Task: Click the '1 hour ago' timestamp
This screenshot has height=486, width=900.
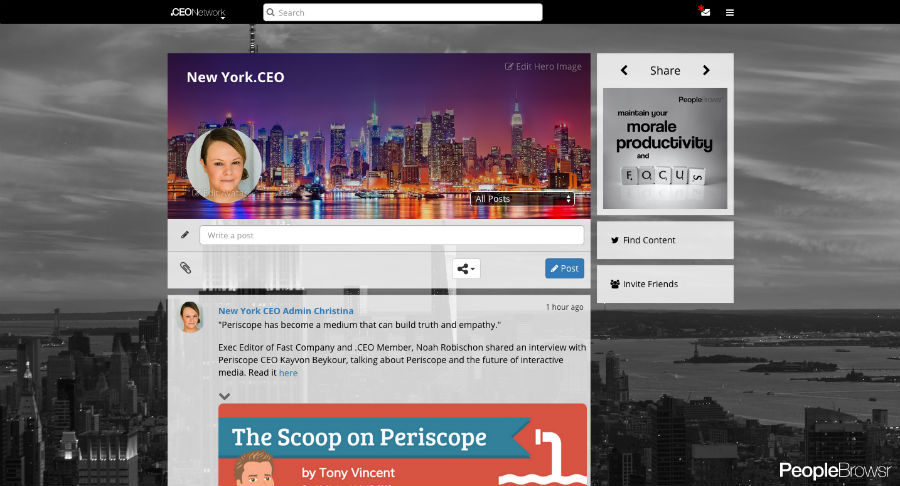Action: pyautogui.click(x=564, y=307)
